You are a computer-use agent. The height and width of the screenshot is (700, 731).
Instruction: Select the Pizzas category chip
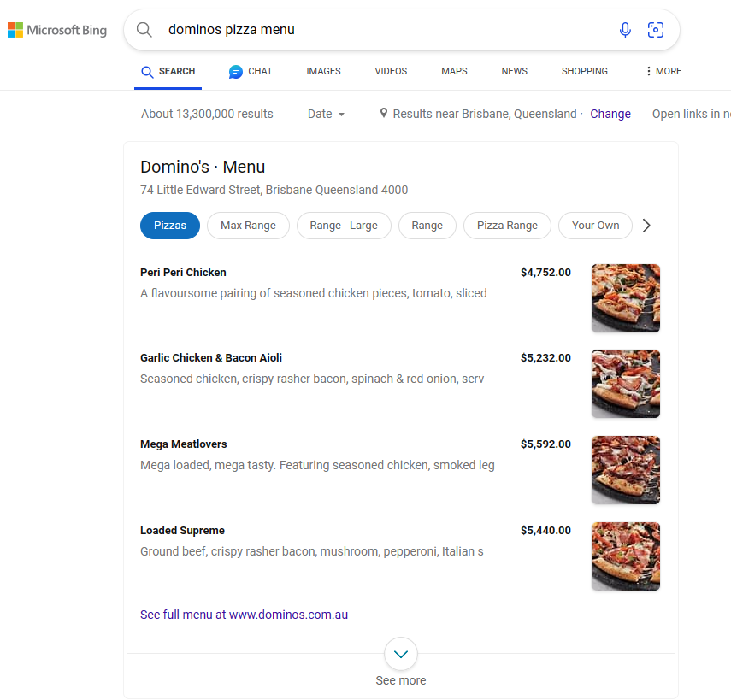(170, 226)
